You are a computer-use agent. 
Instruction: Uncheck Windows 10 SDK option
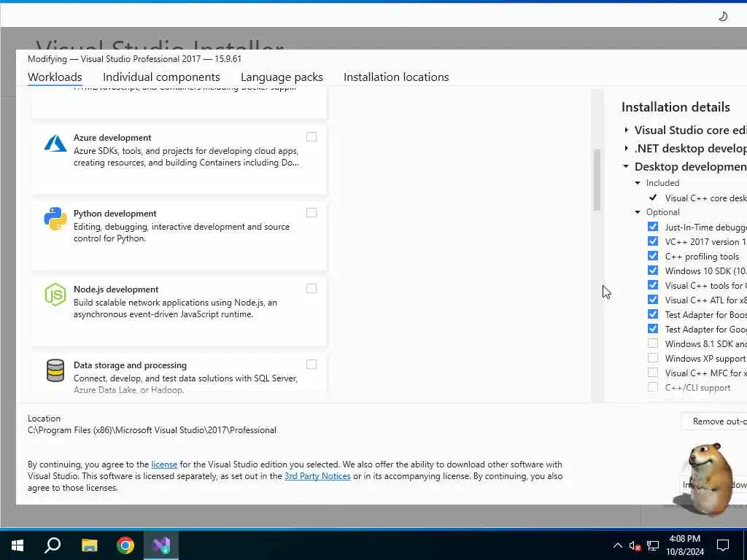[653, 271]
